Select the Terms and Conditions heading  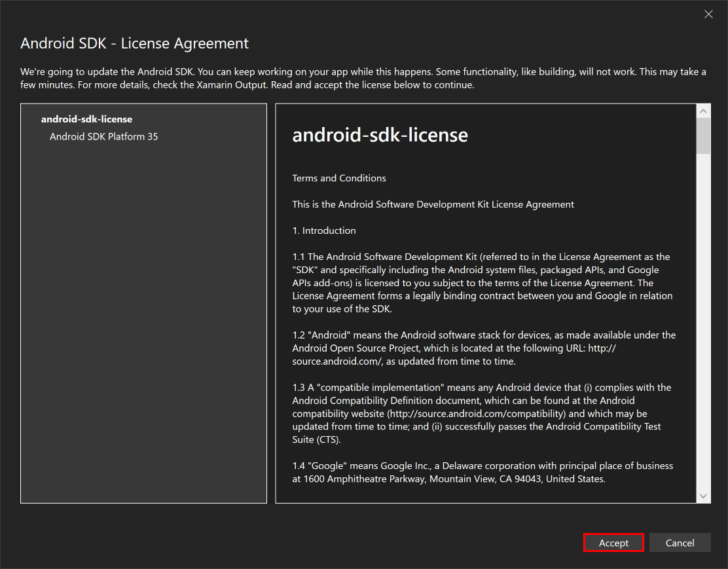338,177
